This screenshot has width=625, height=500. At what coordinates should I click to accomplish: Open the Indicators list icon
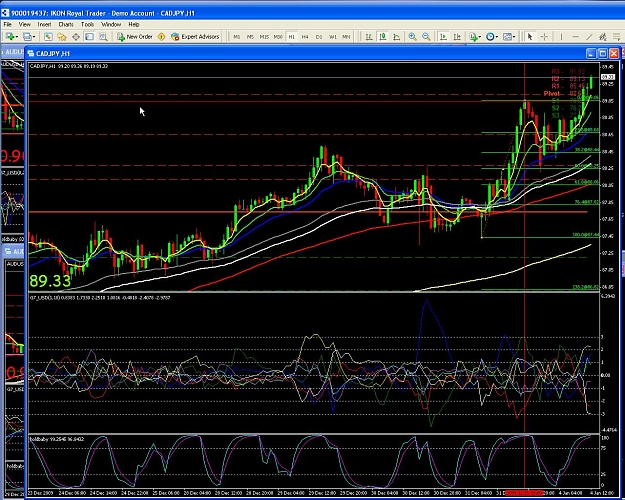pyautogui.click(x=473, y=37)
